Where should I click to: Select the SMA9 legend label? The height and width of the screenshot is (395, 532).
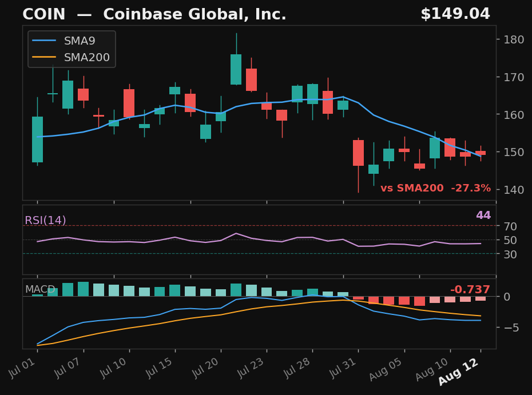click(80, 41)
